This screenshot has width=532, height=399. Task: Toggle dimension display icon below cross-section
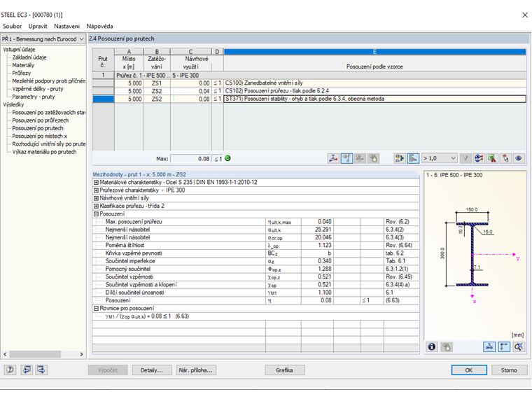point(504,346)
